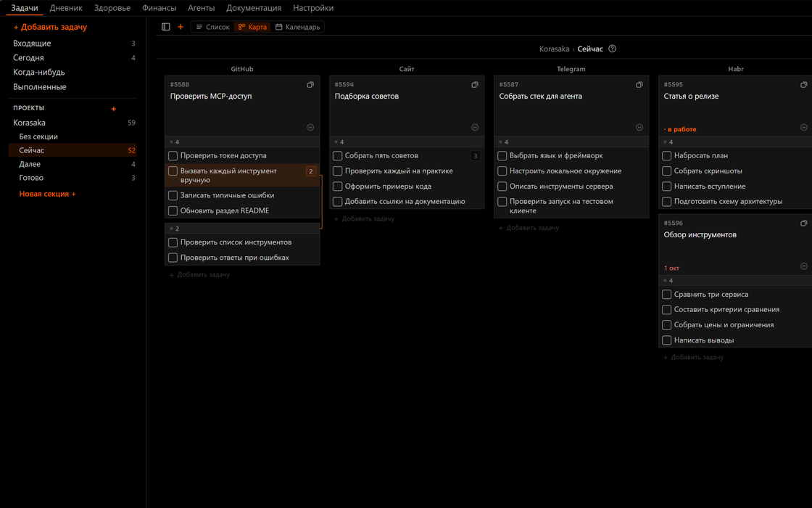The height and width of the screenshot is (508, 812).
Task: Check Проверить токен доступа
Action: pyautogui.click(x=173, y=155)
